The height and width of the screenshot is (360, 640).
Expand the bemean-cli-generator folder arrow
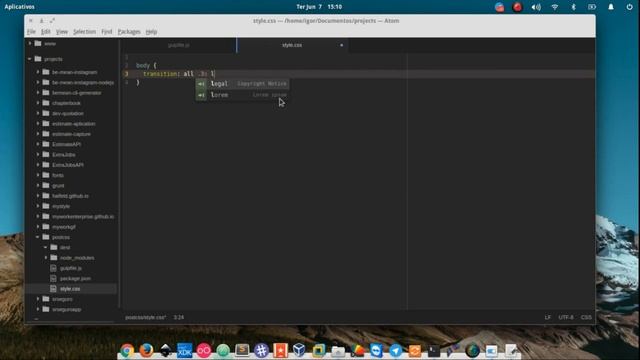click(x=38, y=93)
